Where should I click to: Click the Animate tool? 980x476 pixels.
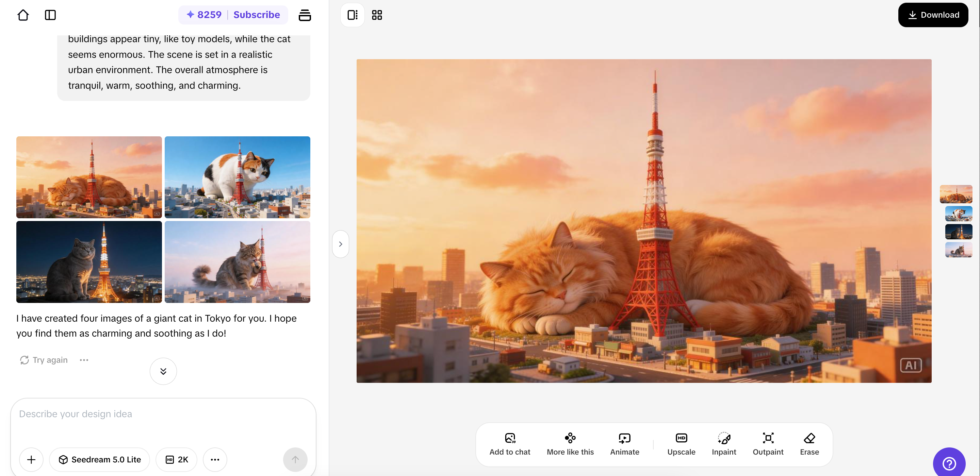tap(624, 443)
